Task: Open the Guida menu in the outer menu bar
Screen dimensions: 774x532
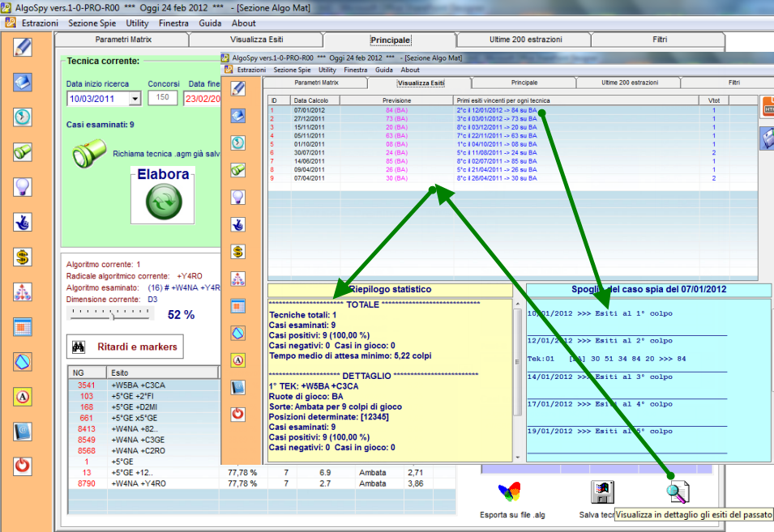Action: pos(210,23)
